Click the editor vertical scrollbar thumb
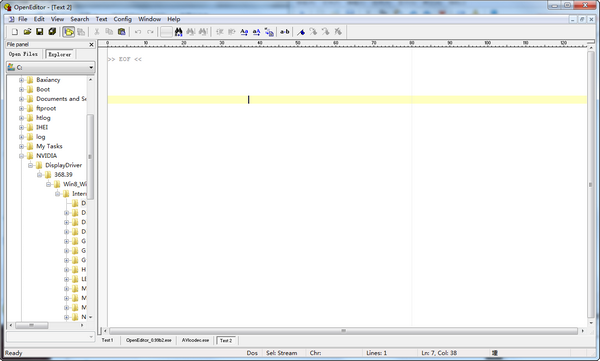This screenshot has width=600, height=361. 590,185
